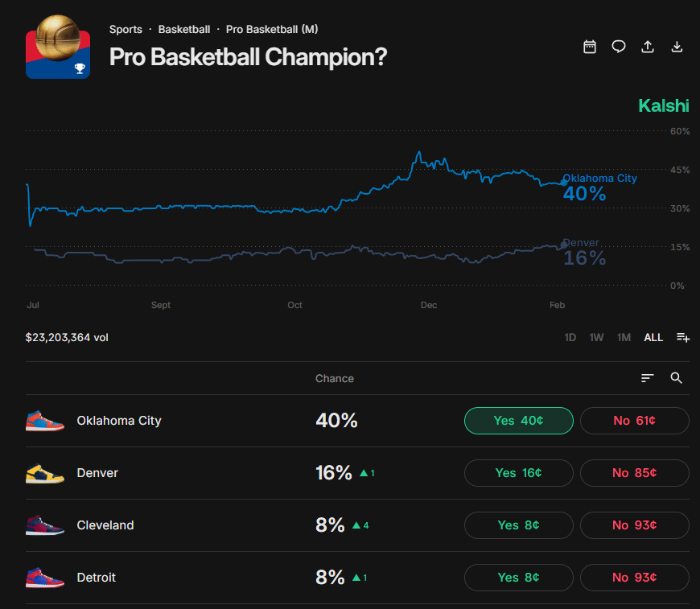Select No 85¢ for Denver

click(635, 473)
